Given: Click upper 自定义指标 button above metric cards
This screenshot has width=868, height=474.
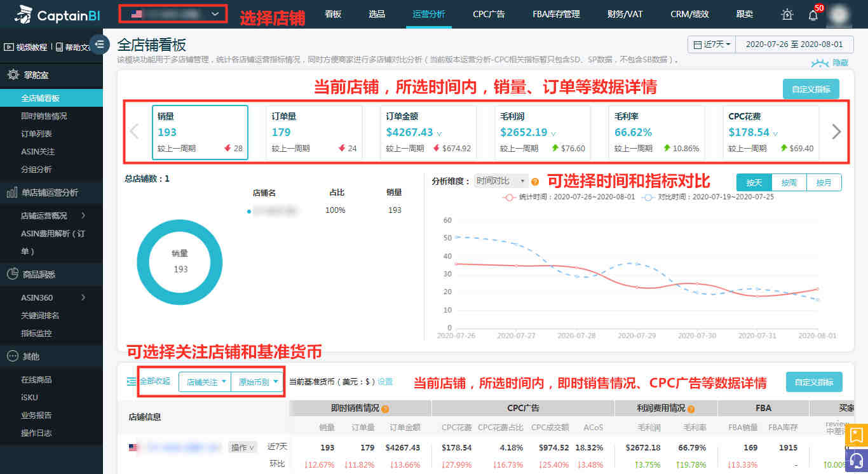Looking at the screenshot, I should pos(811,89).
